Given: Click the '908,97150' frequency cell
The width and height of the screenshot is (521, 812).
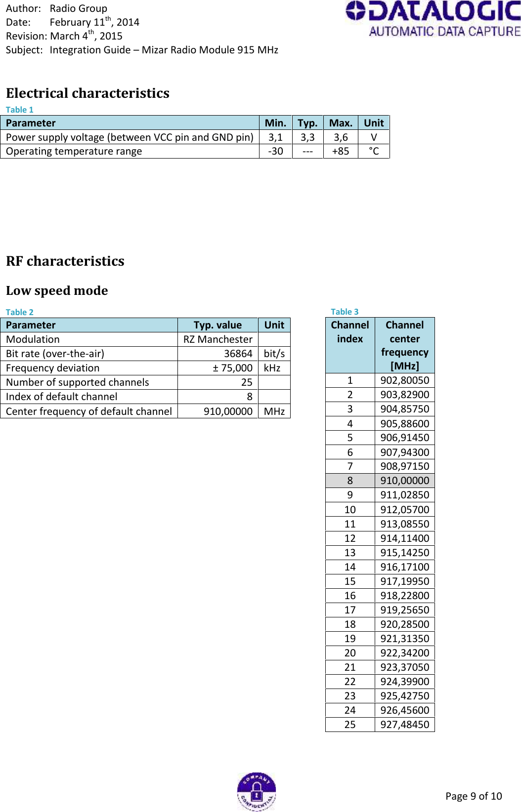Looking at the screenshot, I should pos(405,466).
